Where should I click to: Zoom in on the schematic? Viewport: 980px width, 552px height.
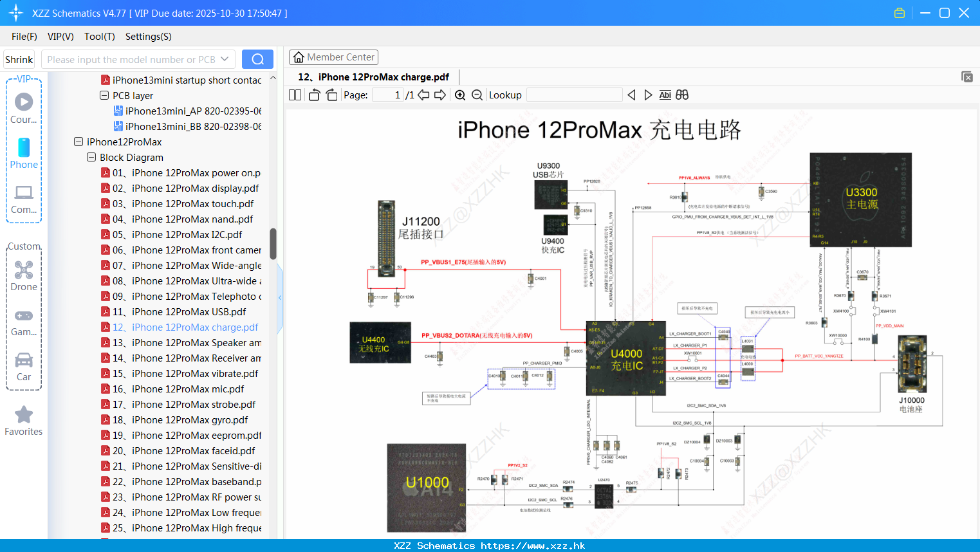point(460,95)
